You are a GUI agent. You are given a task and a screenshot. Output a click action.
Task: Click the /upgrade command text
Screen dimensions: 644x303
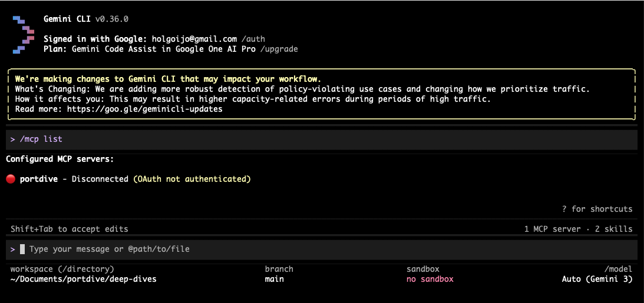click(279, 49)
